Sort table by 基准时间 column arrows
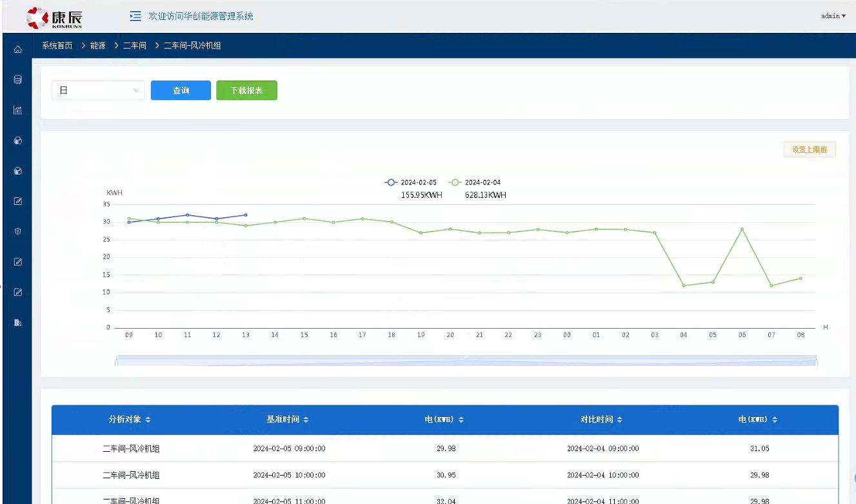The image size is (856, 504). (306, 420)
